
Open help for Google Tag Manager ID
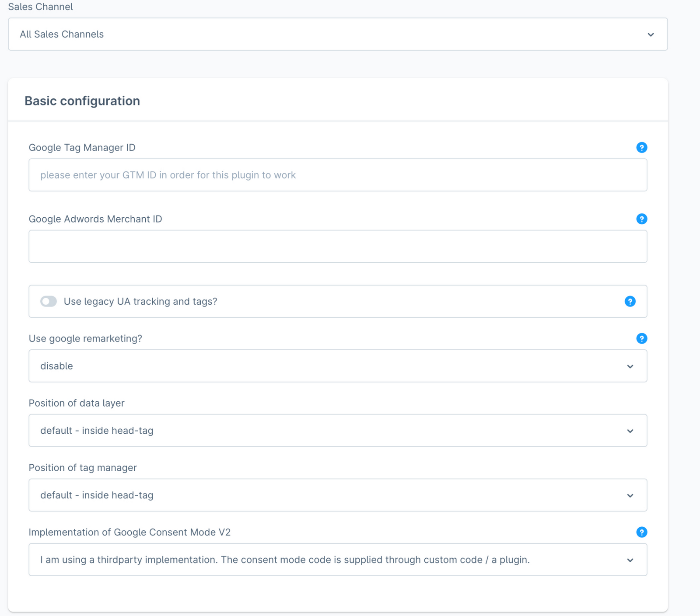click(x=641, y=148)
